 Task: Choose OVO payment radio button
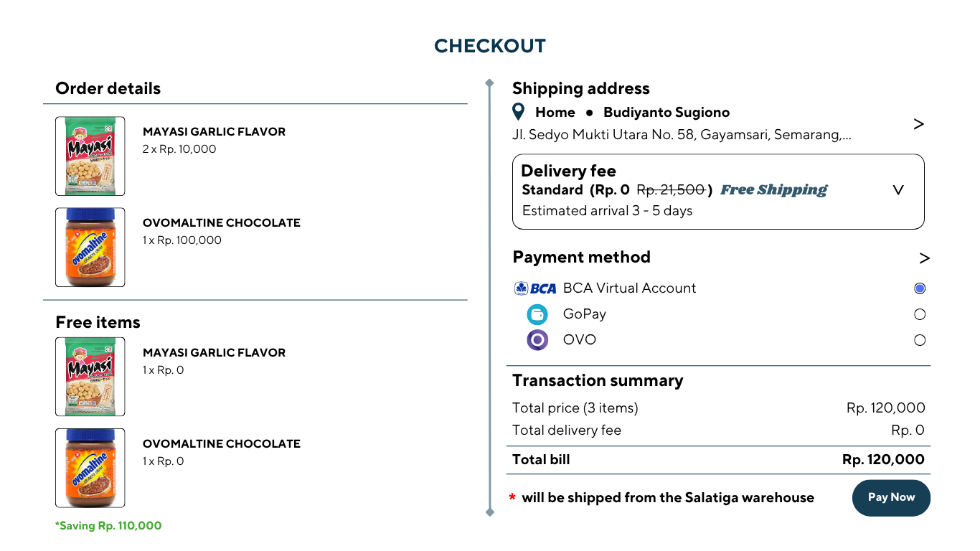pyautogui.click(x=920, y=340)
